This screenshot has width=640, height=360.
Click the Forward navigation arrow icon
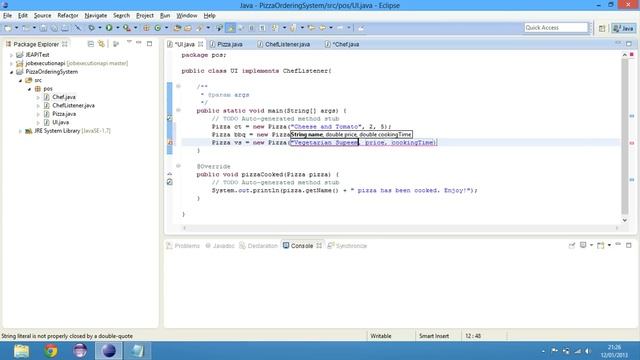[340, 28]
